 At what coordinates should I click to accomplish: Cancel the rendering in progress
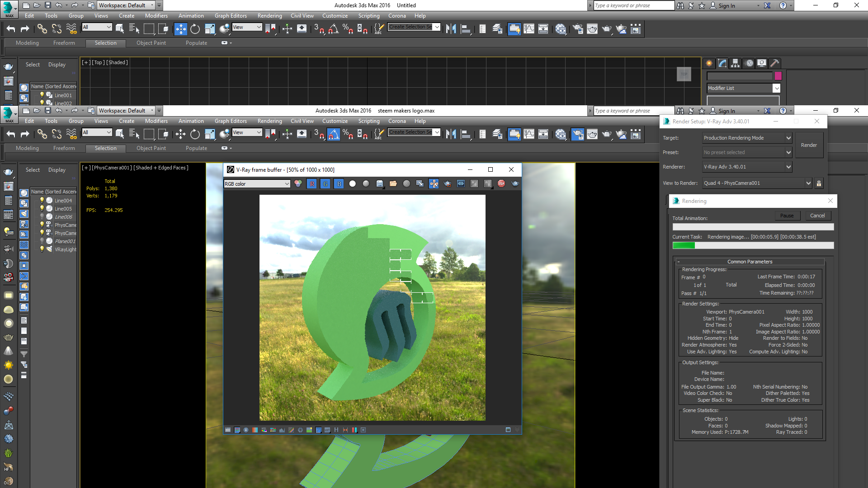point(817,216)
